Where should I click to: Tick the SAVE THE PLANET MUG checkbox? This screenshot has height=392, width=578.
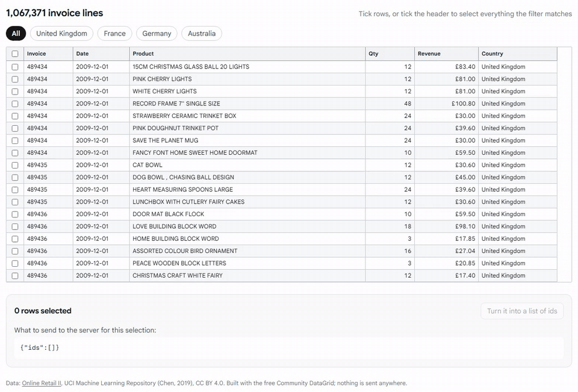(x=14, y=140)
